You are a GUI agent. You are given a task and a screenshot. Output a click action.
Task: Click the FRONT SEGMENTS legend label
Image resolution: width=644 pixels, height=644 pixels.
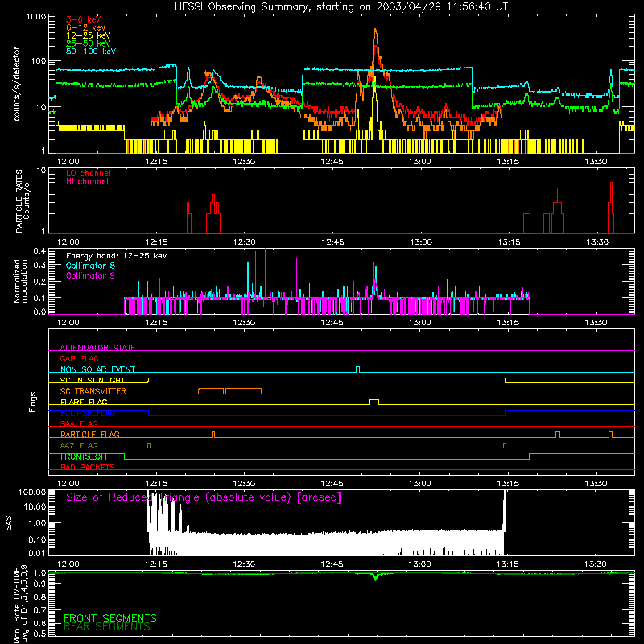[x=110, y=618]
